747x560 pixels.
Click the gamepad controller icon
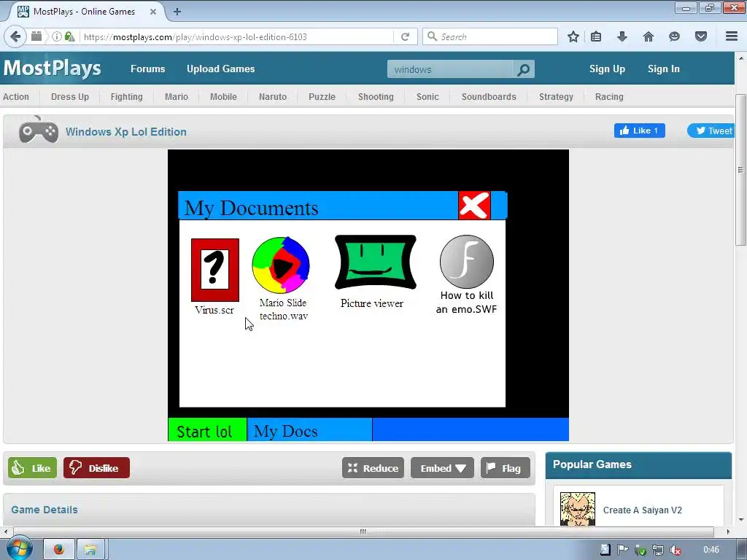38,130
